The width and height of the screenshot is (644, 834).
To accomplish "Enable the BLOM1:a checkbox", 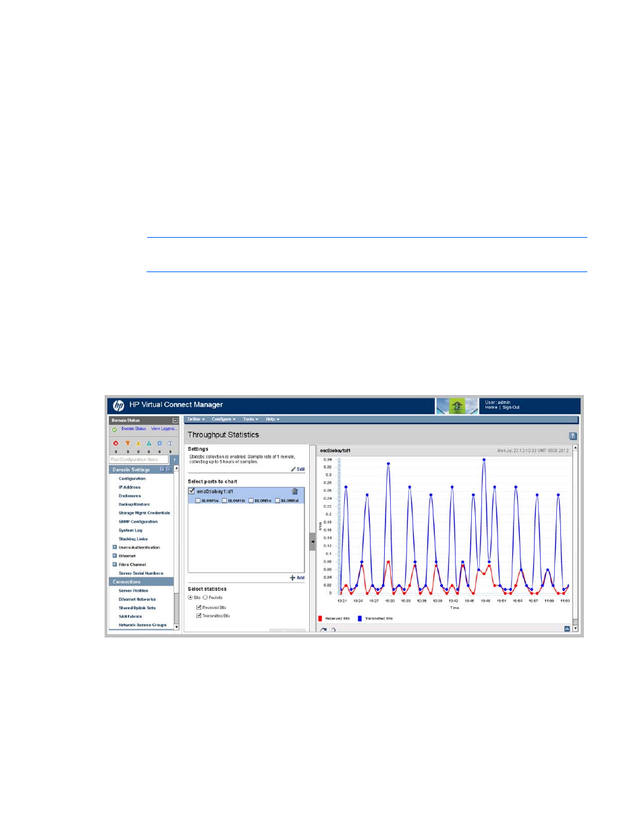I will 198,501.
